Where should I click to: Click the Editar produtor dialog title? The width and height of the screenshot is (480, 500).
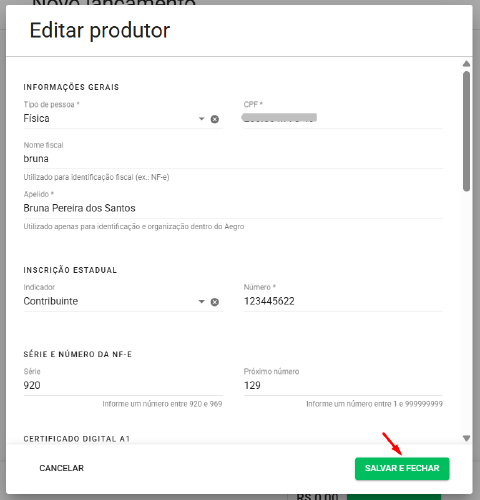tap(100, 31)
